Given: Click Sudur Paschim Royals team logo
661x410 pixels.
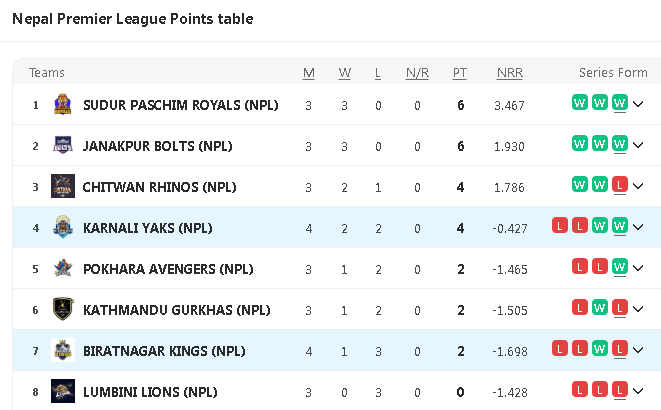Looking at the screenshot, I should (x=63, y=104).
